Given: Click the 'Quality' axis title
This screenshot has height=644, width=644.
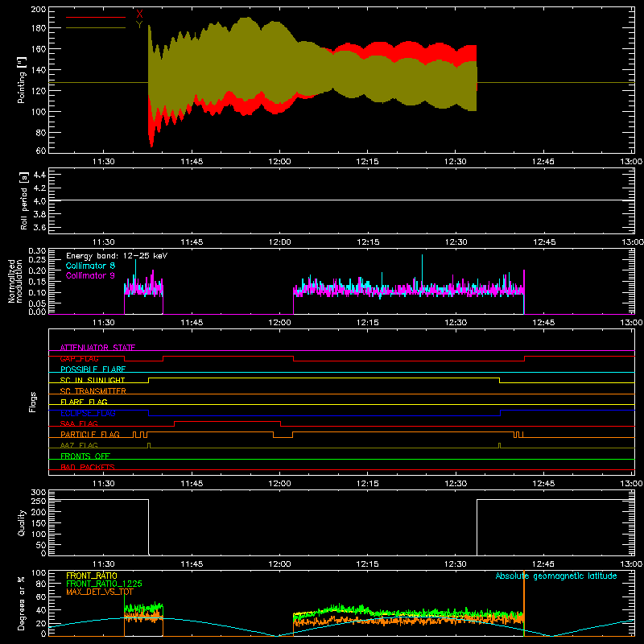Looking at the screenshot, I should tap(22, 522).
